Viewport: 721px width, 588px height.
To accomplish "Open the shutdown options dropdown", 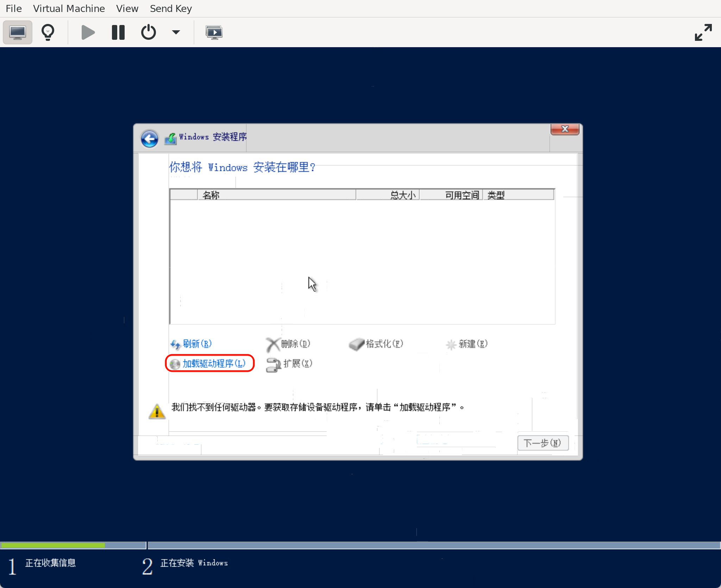I will click(176, 32).
